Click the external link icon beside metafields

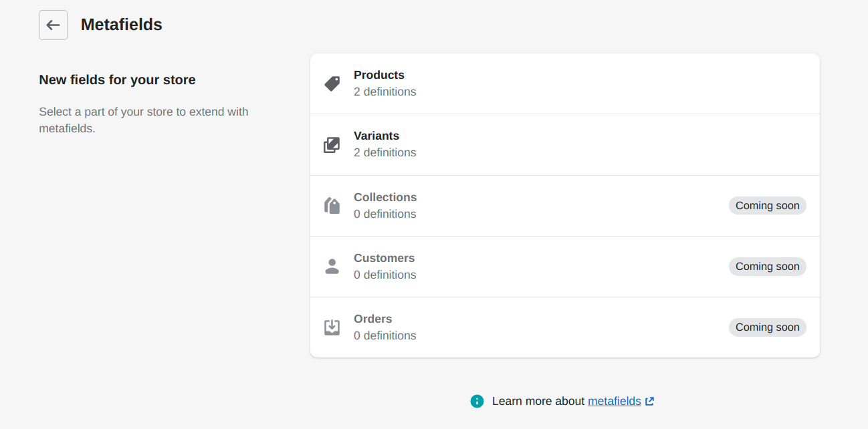[x=649, y=402]
